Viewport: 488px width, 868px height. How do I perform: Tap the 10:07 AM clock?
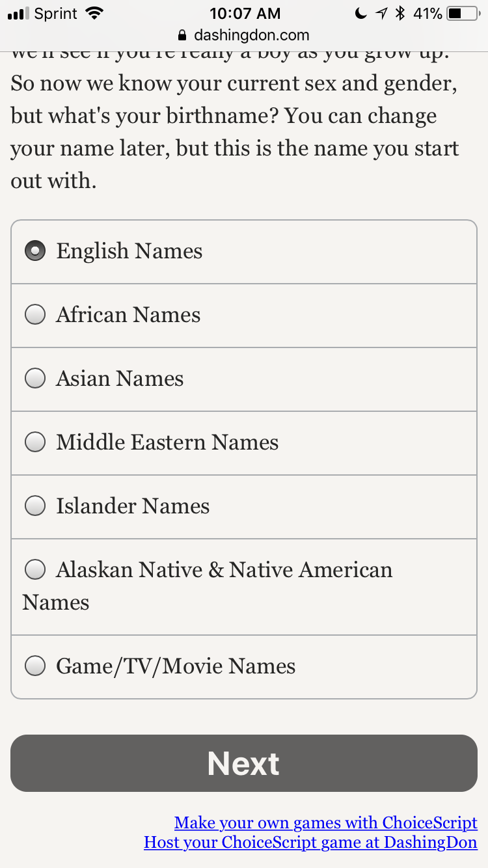245,13
